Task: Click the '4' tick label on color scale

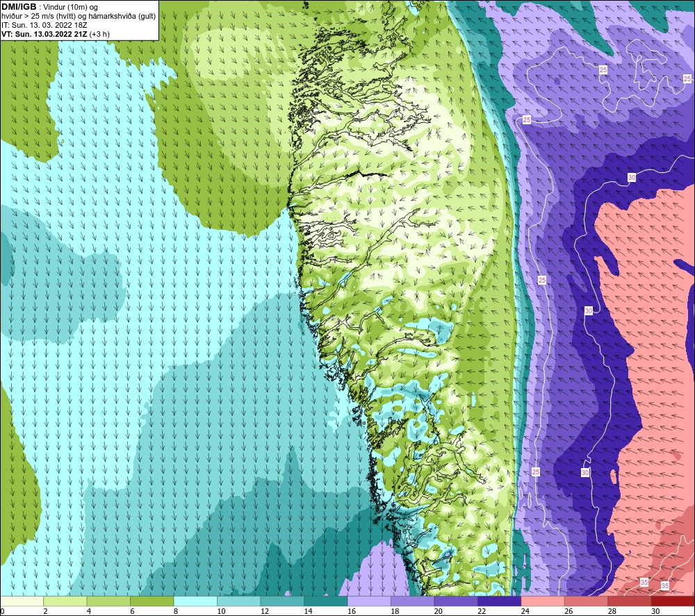Action: pos(89,611)
